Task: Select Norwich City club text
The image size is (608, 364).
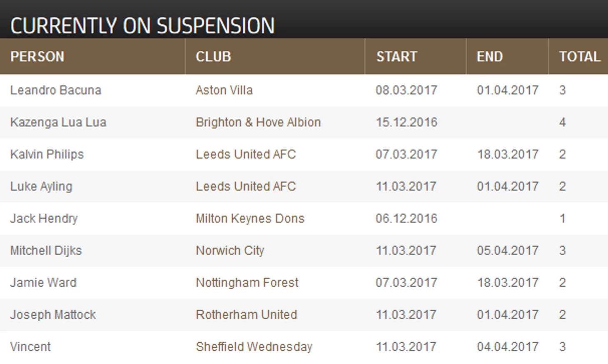Action: tap(230, 250)
